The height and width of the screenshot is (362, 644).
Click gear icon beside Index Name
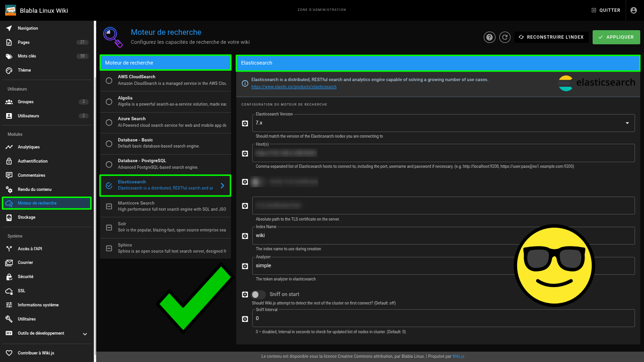(245, 236)
